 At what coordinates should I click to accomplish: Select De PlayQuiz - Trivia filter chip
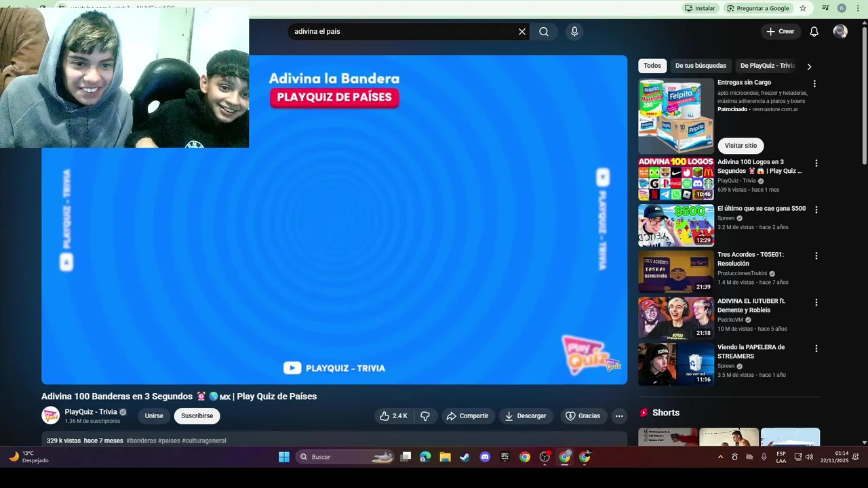[767, 66]
